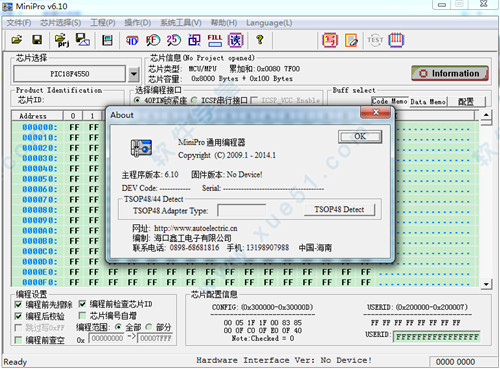Viewport: 500px width, 369px height.
Task: Click the blue overlapping squares toolbar icon
Action: tap(194, 40)
